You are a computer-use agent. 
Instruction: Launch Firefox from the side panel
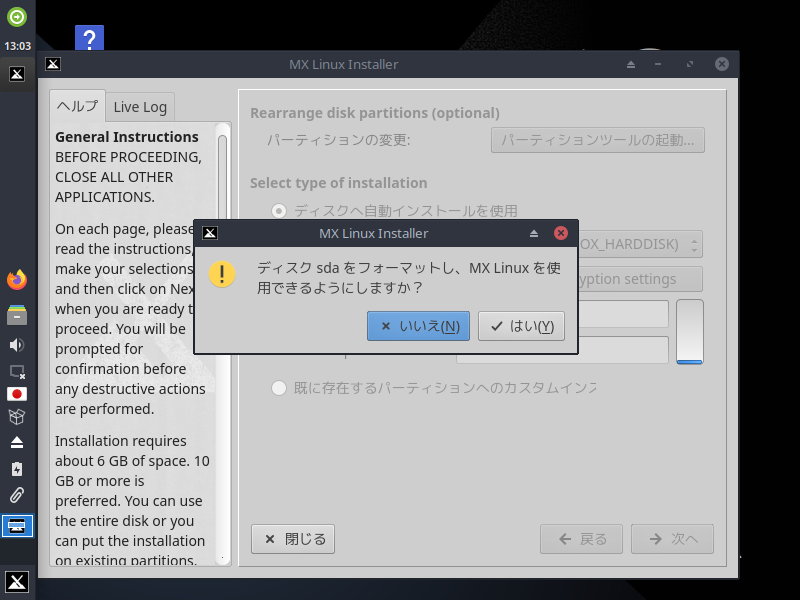17,280
